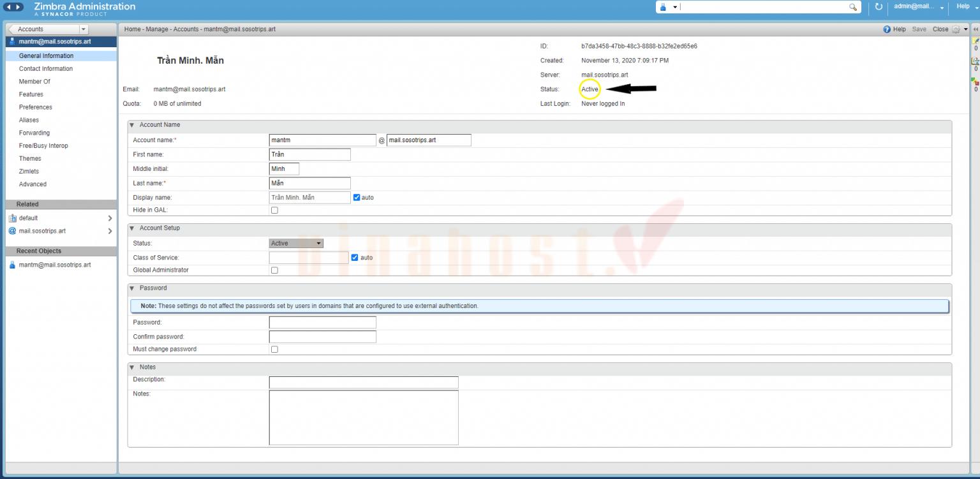Collapse the Account Name section

(x=132, y=125)
